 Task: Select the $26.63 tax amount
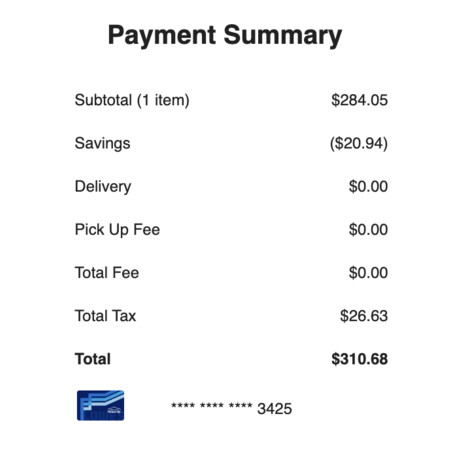tap(364, 316)
